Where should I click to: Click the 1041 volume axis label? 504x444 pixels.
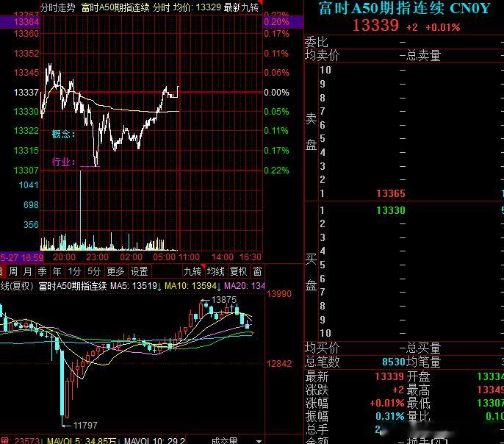[x=29, y=185]
